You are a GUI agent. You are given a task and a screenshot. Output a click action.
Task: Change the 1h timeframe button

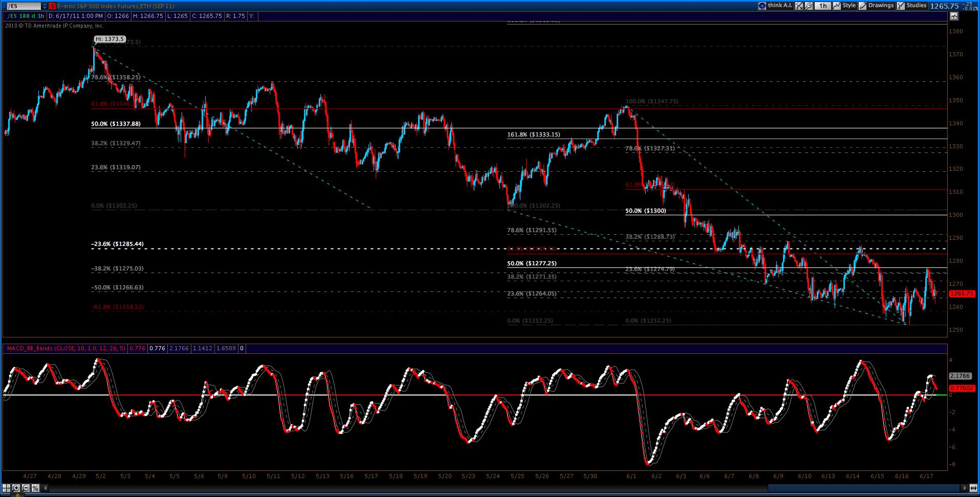[x=822, y=6]
